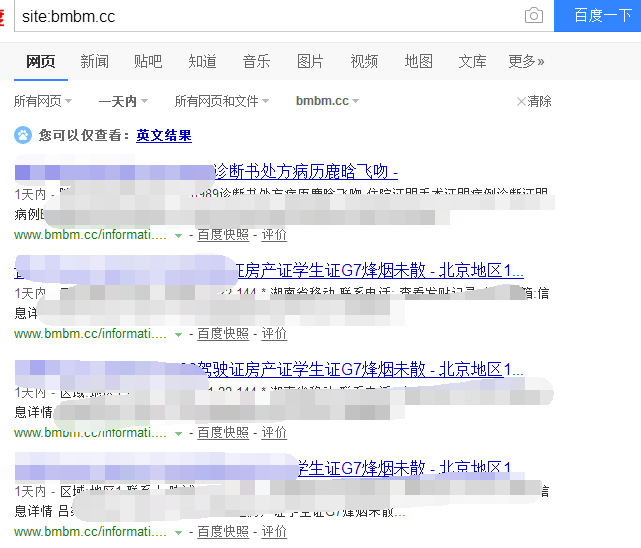This screenshot has width=641, height=548.
Task: Open the 视频 tab
Action: 364,62
